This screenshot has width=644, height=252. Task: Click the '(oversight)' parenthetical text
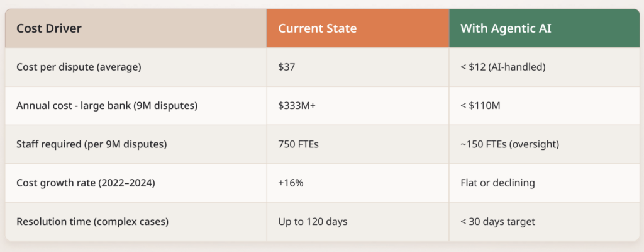coord(534,144)
